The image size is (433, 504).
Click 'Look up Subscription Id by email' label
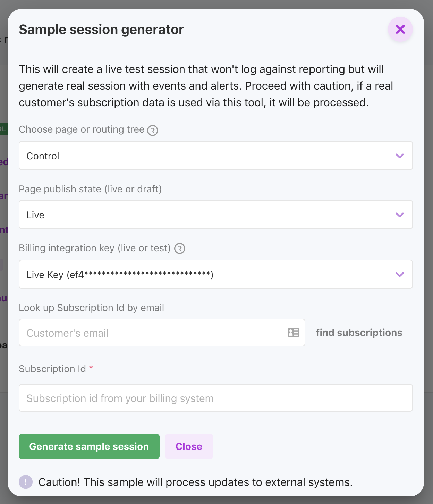(x=91, y=308)
